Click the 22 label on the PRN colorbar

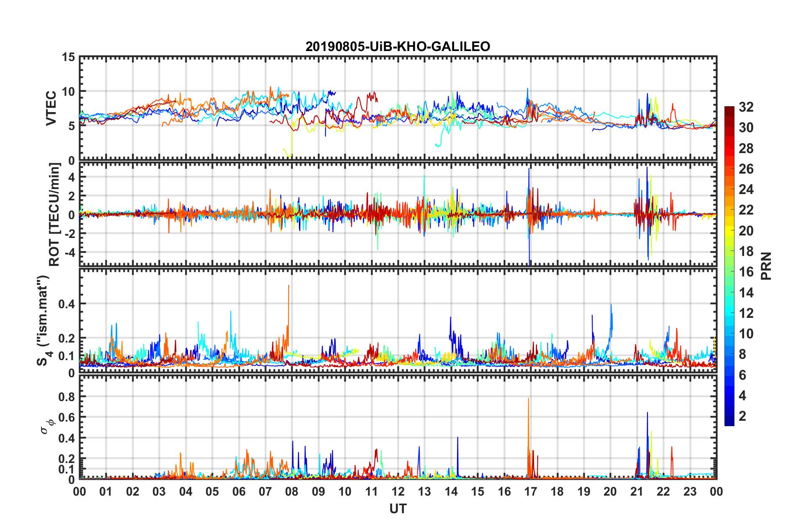pyautogui.click(x=746, y=210)
